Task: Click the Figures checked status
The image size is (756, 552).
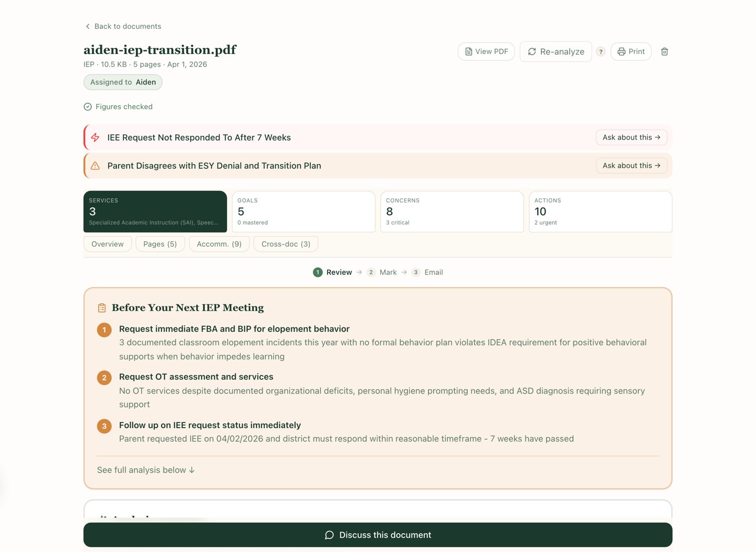Action: [118, 107]
